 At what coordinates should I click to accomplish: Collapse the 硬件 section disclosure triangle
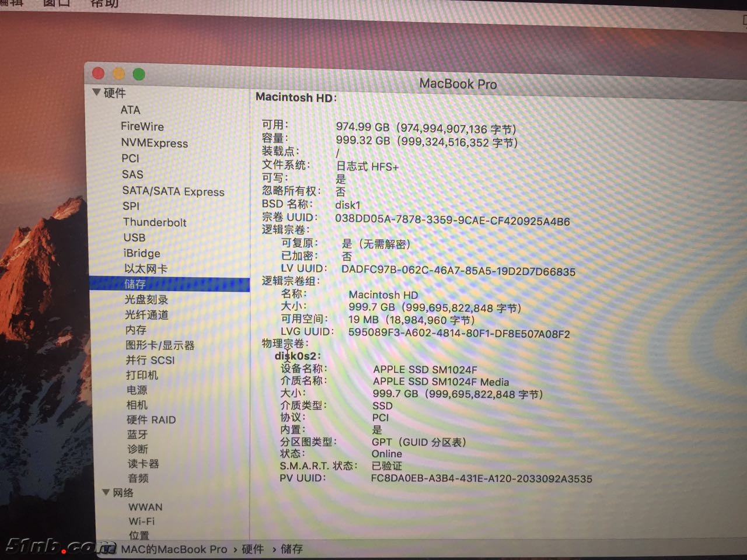tap(96, 92)
